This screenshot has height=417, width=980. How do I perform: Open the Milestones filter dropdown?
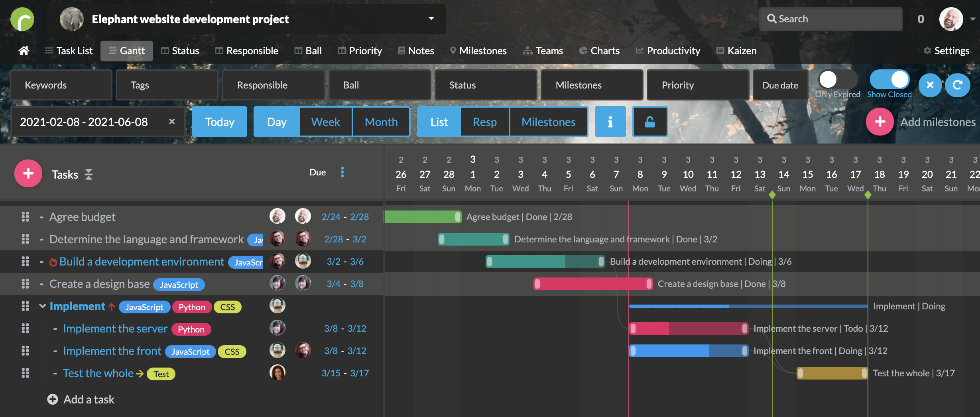pyautogui.click(x=592, y=85)
